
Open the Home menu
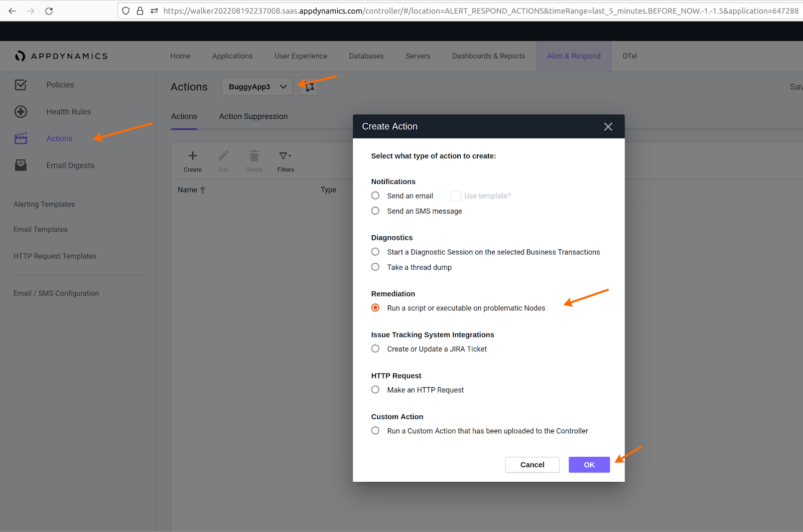pos(180,56)
